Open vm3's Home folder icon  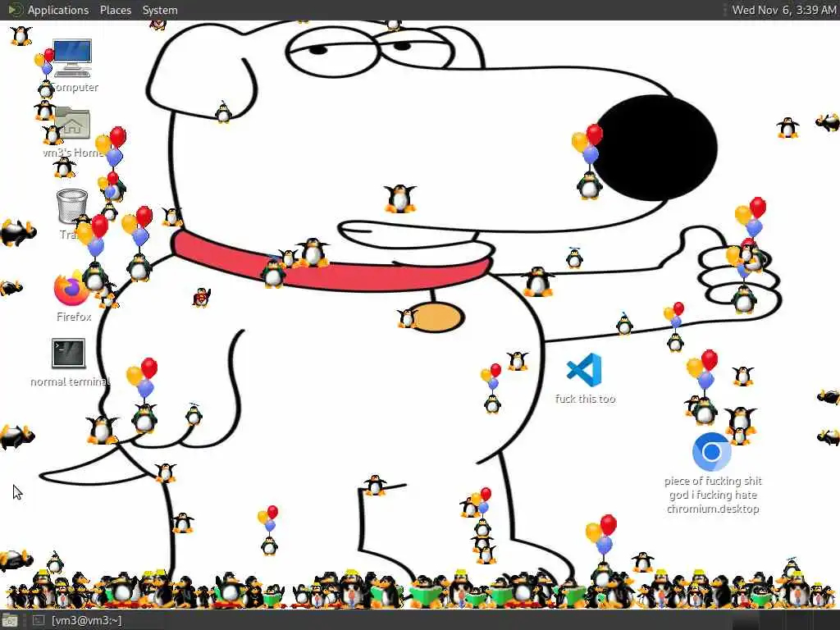click(x=72, y=123)
